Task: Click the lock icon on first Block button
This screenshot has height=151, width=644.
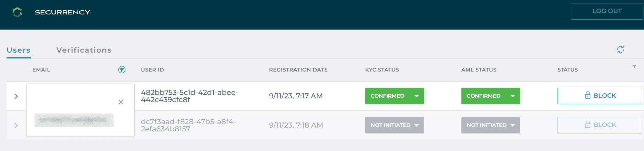Action: pyautogui.click(x=588, y=95)
